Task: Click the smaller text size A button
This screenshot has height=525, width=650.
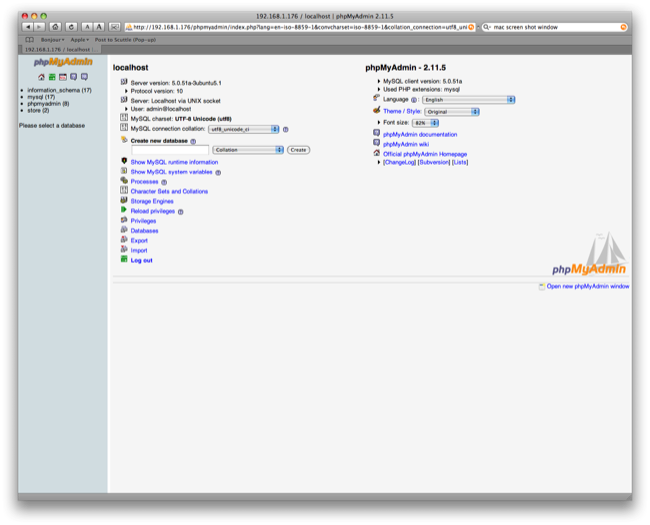Action: pos(87,27)
